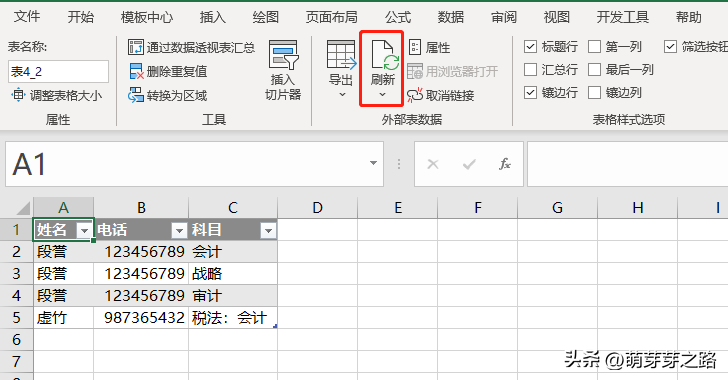This screenshot has height=380, width=728.
Task: Toggle 筛选按钮 filter button checkbox
Action: coord(670,46)
